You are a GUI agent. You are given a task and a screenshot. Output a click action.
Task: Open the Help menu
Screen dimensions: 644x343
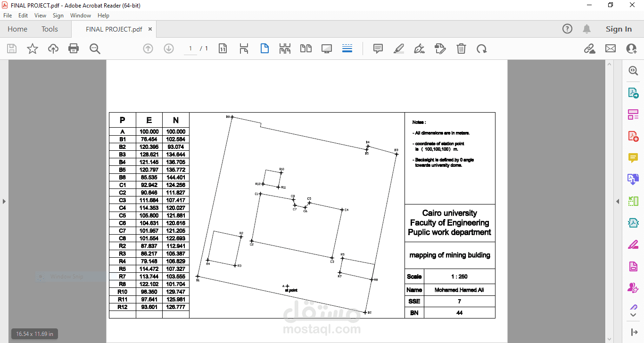[103, 16]
